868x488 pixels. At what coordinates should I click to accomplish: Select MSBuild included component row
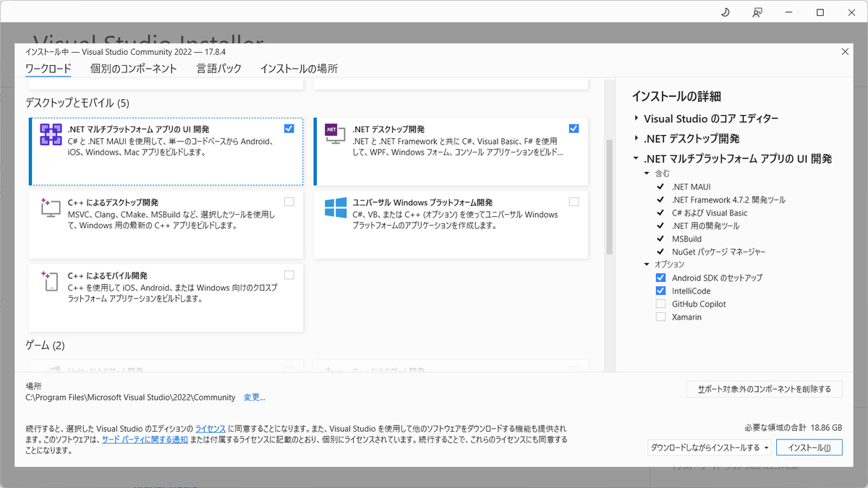point(686,239)
